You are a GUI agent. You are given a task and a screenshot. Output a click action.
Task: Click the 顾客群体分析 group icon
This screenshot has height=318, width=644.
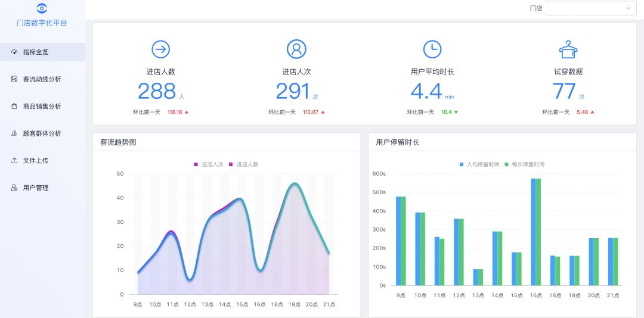coord(14,133)
